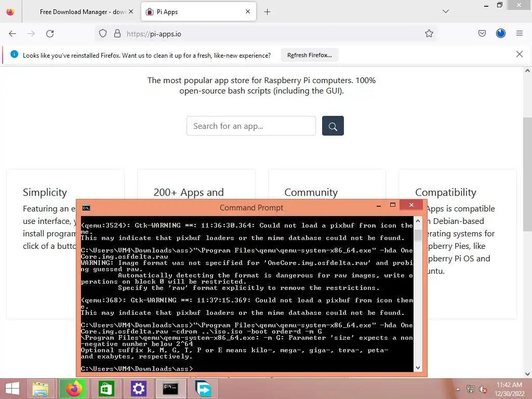Screen dimensions: 532x399
Task: Click the muted volume tray icon
Action: tap(483, 389)
